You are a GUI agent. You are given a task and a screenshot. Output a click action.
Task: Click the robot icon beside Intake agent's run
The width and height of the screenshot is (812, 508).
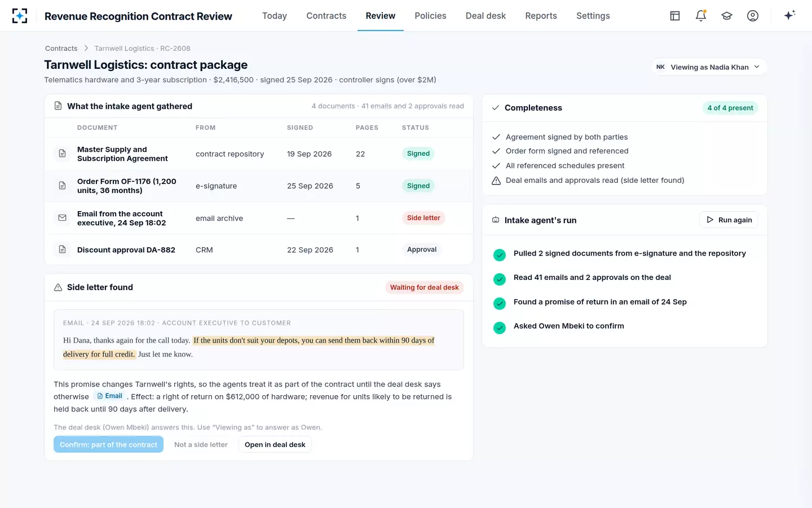tap(496, 220)
